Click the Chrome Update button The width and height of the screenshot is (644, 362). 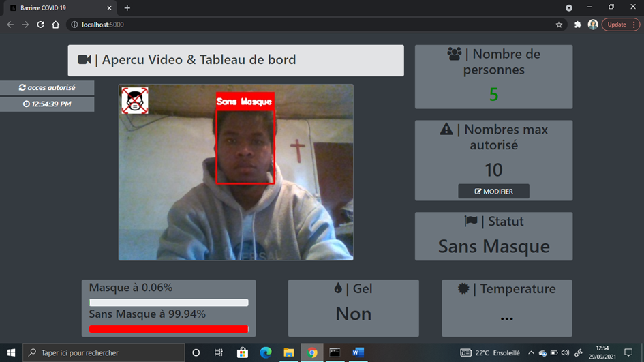point(621,25)
